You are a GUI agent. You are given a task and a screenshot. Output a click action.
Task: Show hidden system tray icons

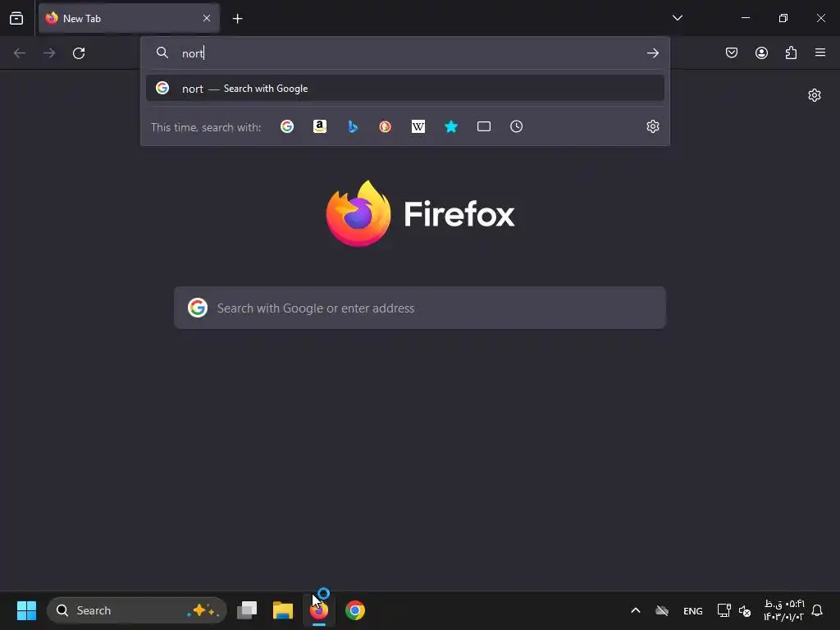click(x=636, y=610)
